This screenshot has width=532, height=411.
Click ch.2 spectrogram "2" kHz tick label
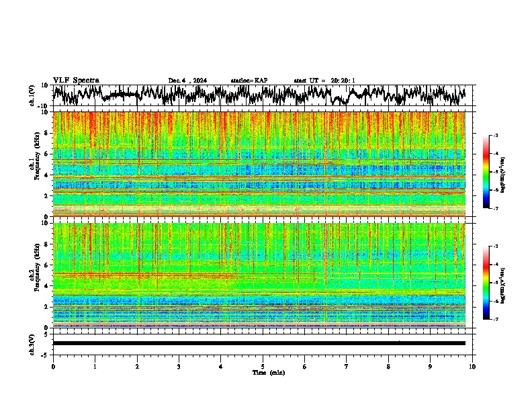point(46,307)
